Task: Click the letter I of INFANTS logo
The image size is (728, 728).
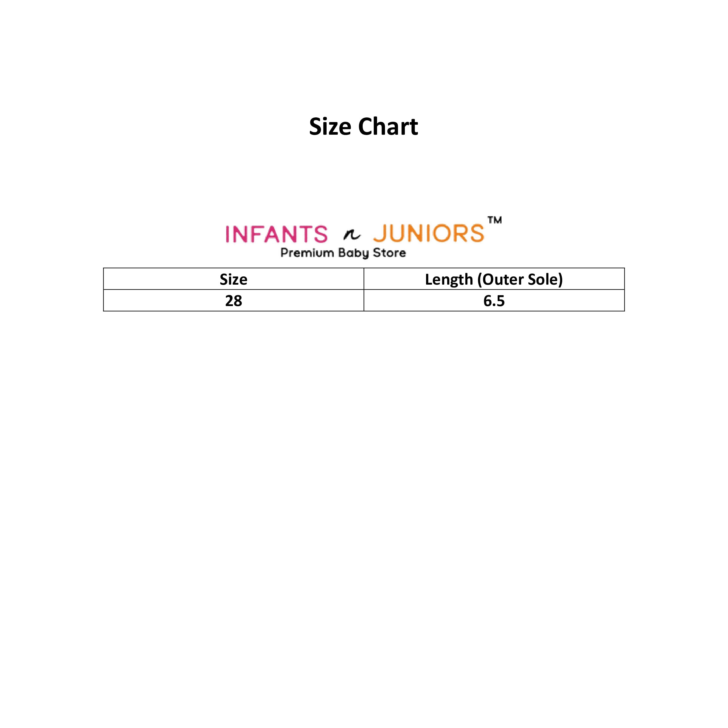Action: [x=228, y=234]
